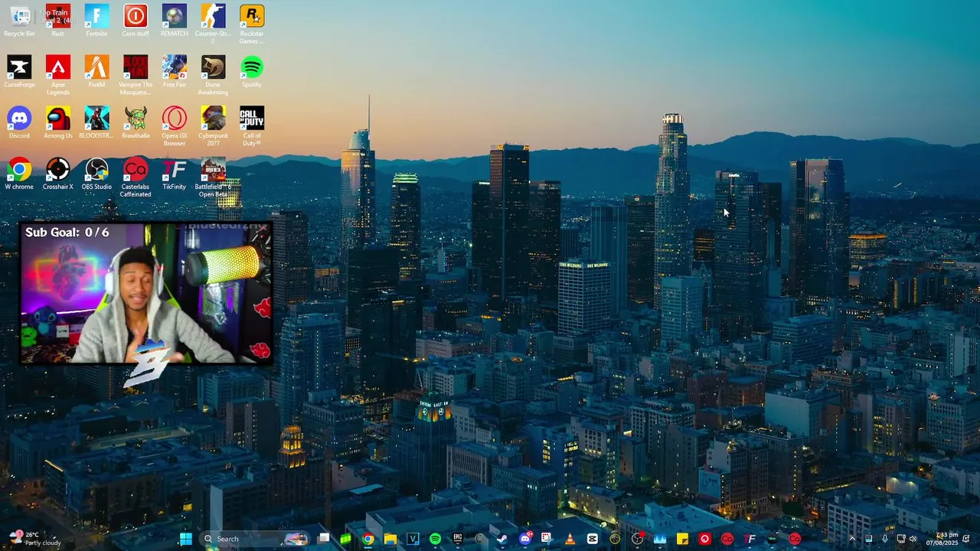This screenshot has width=980, height=551.
Task: Select the Rust desktop shortcut
Action: click(58, 21)
